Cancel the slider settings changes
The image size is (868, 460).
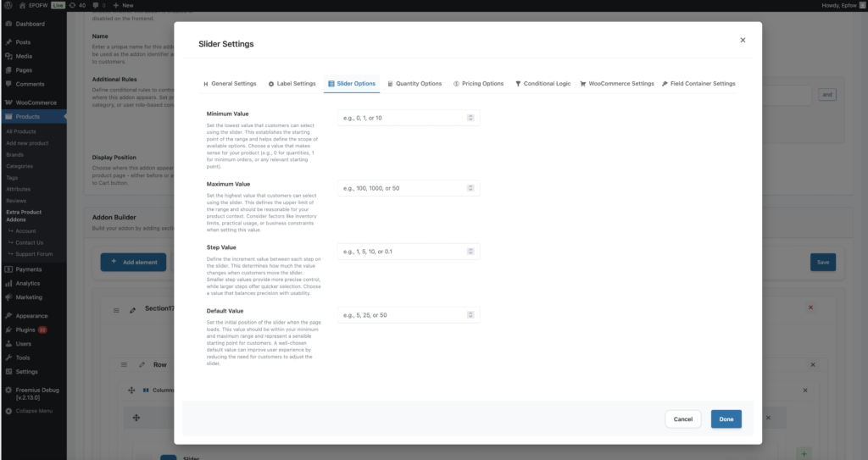pos(682,418)
